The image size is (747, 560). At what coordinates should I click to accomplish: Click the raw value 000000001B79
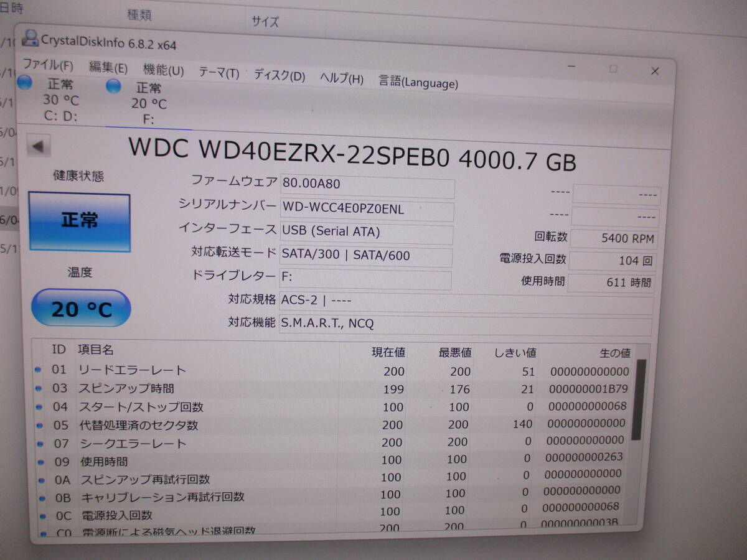pyautogui.click(x=588, y=390)
